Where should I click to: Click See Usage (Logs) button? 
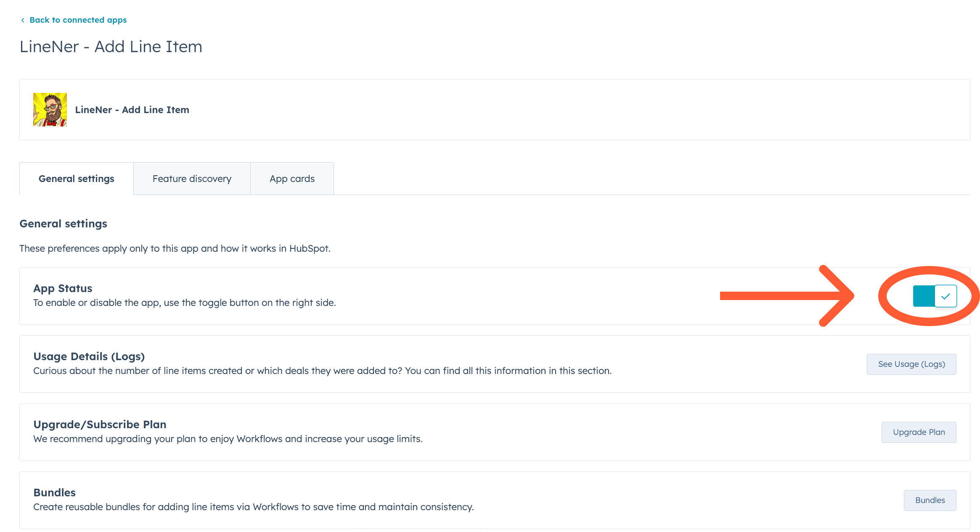tap(911, 364)
